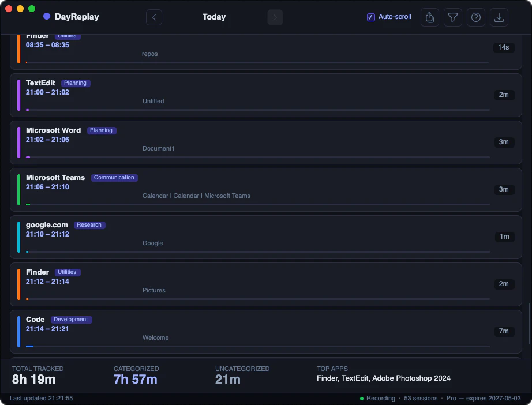The width and height of the screenshot is (532, 405).
Task: Click the 21:02 – 21:06 time range
Action: 47,140
